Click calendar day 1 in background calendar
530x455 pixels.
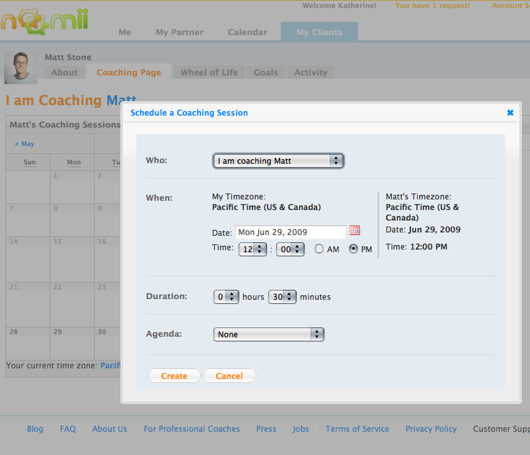tap(72, 186)
